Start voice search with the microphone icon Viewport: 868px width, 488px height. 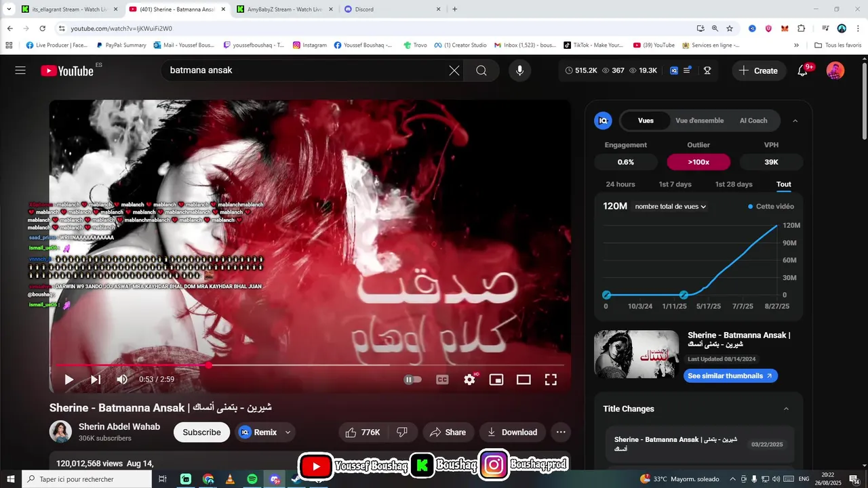point(520,70)
